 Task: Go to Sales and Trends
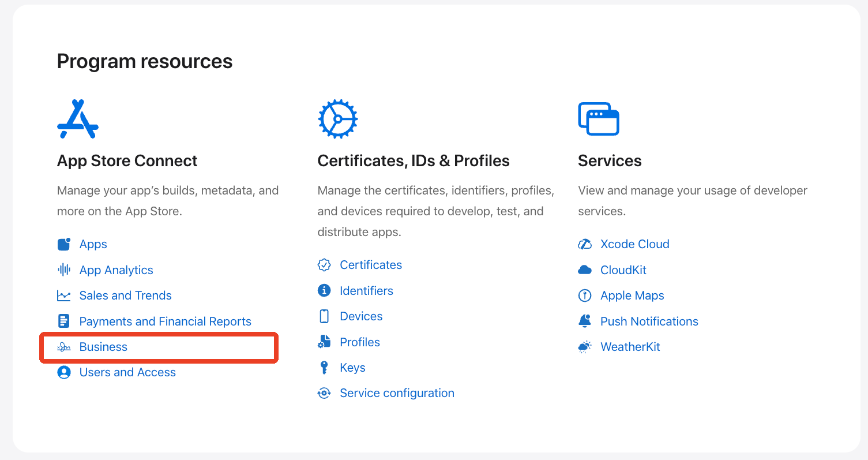click(x=126, y=296)
